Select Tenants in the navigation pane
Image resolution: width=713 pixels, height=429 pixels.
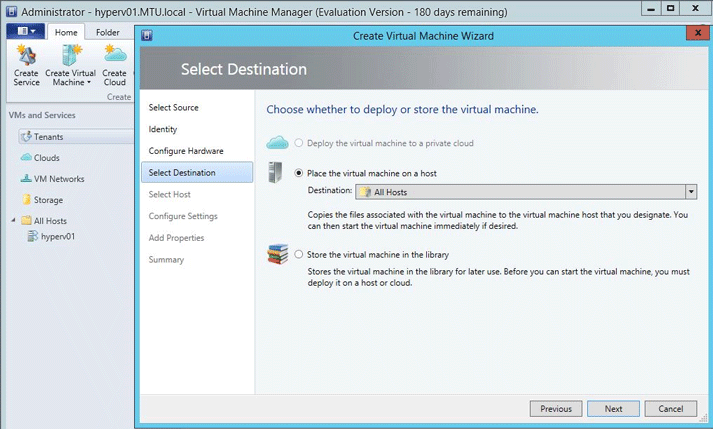point(48,136)
